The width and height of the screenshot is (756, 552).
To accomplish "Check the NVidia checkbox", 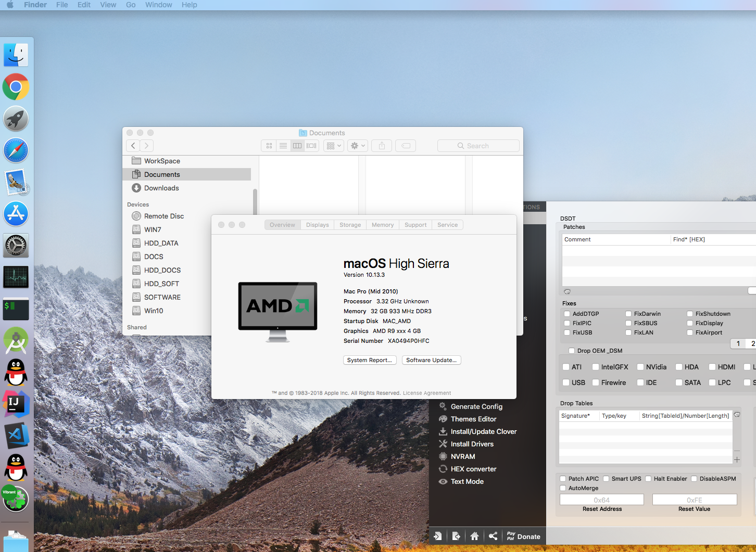I will tap(640, 367).
